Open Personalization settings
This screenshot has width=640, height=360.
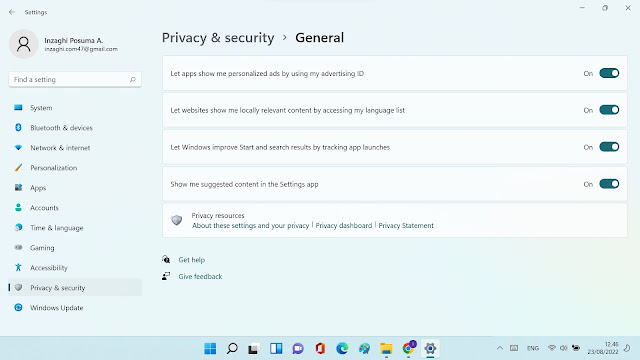point(75,168)
